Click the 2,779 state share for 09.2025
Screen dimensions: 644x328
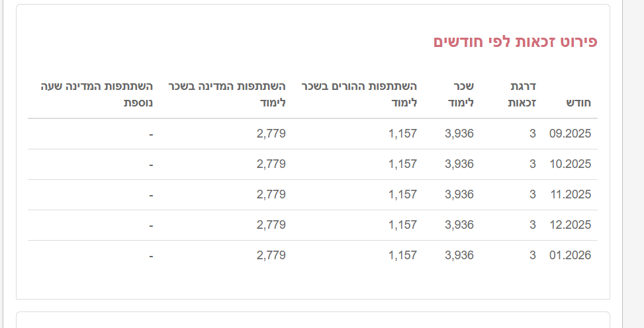pos(271,134)
